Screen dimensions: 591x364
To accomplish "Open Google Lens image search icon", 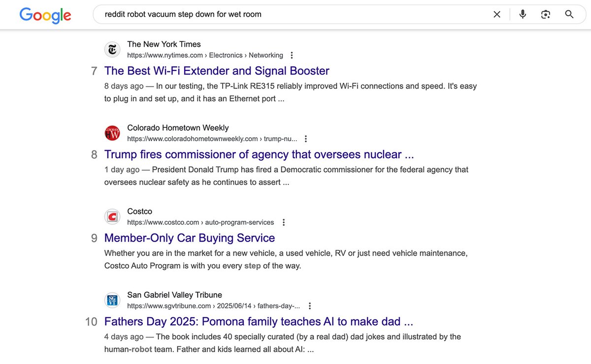I will click(545, 14).
